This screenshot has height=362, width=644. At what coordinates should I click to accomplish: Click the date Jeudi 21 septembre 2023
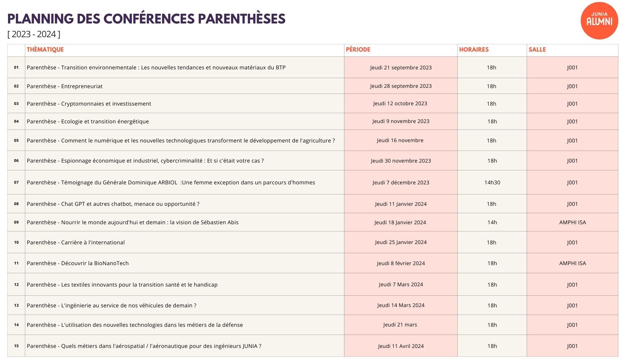(x=401, y=68)
